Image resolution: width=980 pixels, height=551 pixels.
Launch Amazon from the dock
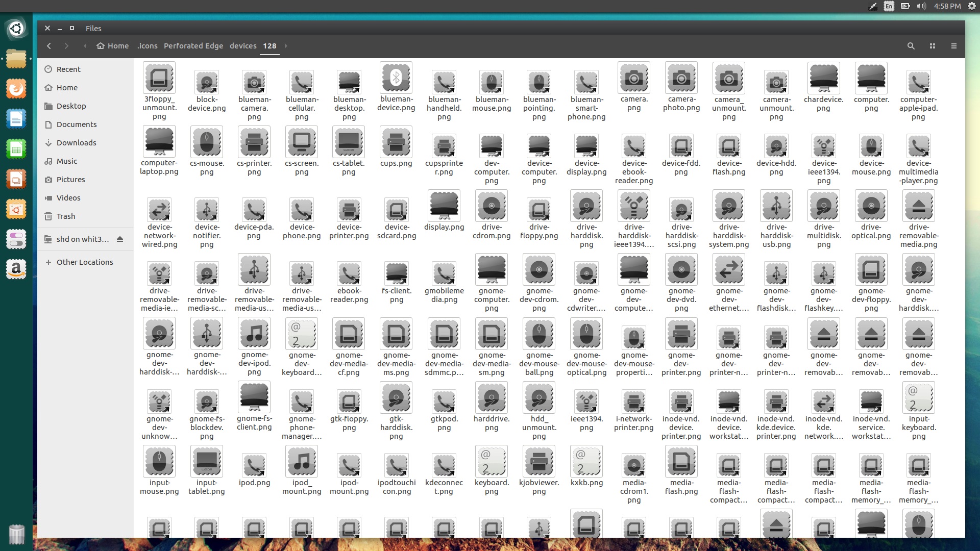(x=17, y=269)
